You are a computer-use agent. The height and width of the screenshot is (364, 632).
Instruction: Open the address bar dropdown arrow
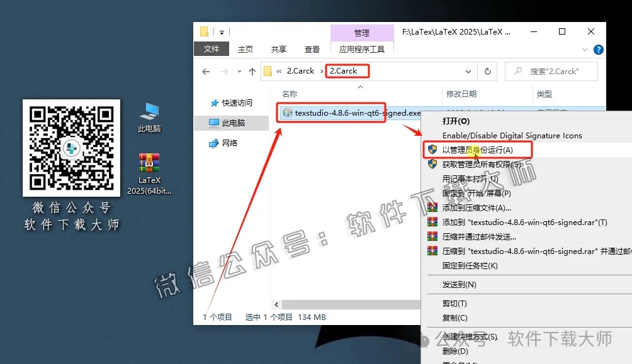point(468,71)
